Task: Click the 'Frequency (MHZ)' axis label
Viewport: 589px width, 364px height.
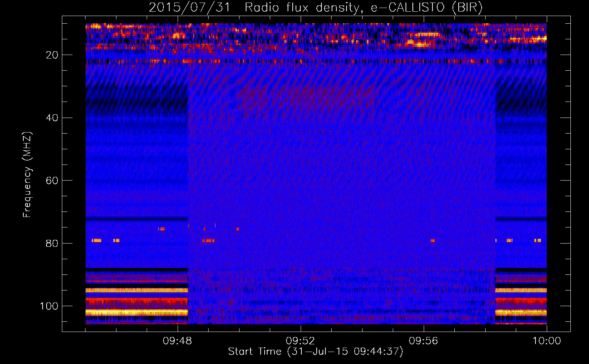Action: click(x=27, y=175)
